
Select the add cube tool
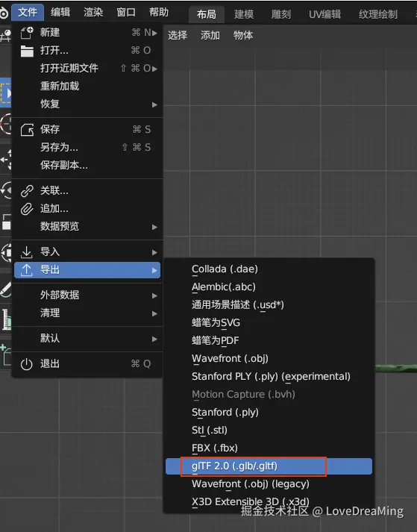pos(5,355)
